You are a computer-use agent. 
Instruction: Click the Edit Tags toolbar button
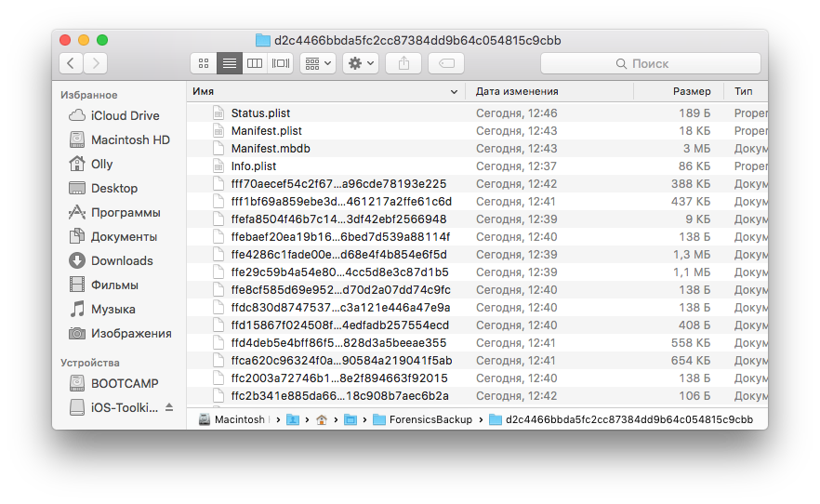[x=446, y=63]
